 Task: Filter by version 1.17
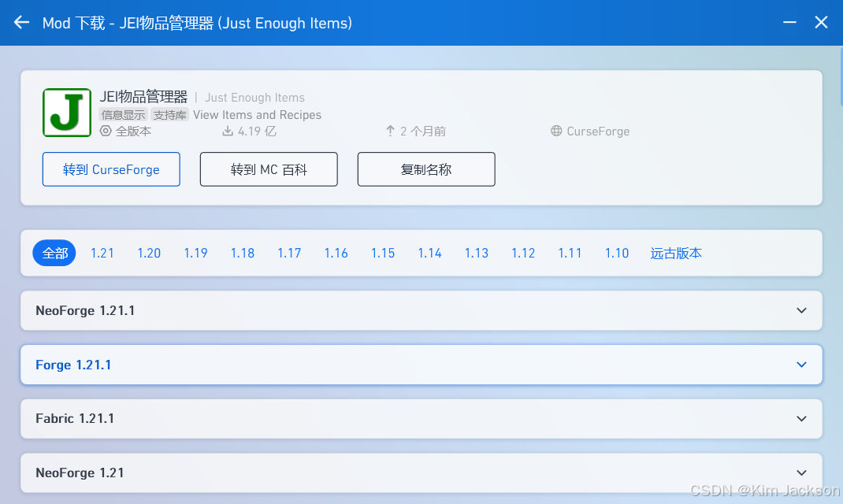point(289,253)
